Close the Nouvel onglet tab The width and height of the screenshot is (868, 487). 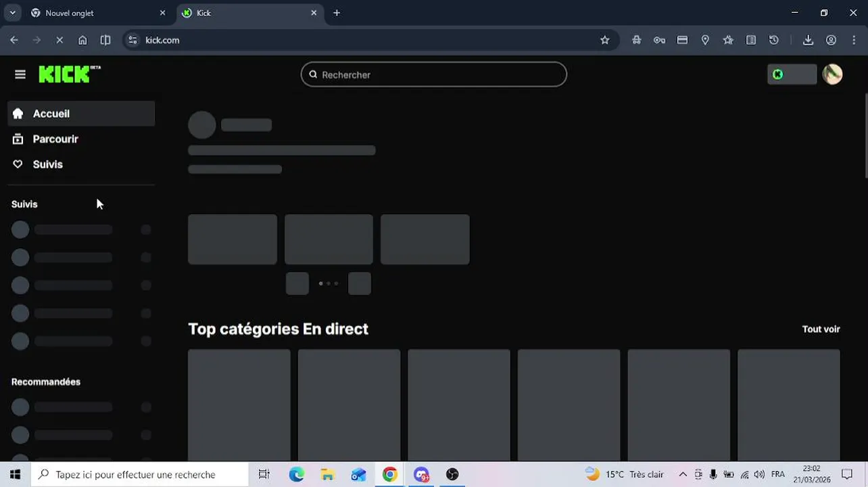pos(162,13)
